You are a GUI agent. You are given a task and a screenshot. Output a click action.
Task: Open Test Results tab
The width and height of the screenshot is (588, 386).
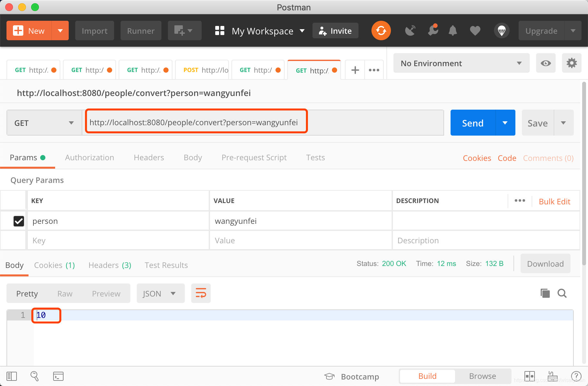(166, 265)
